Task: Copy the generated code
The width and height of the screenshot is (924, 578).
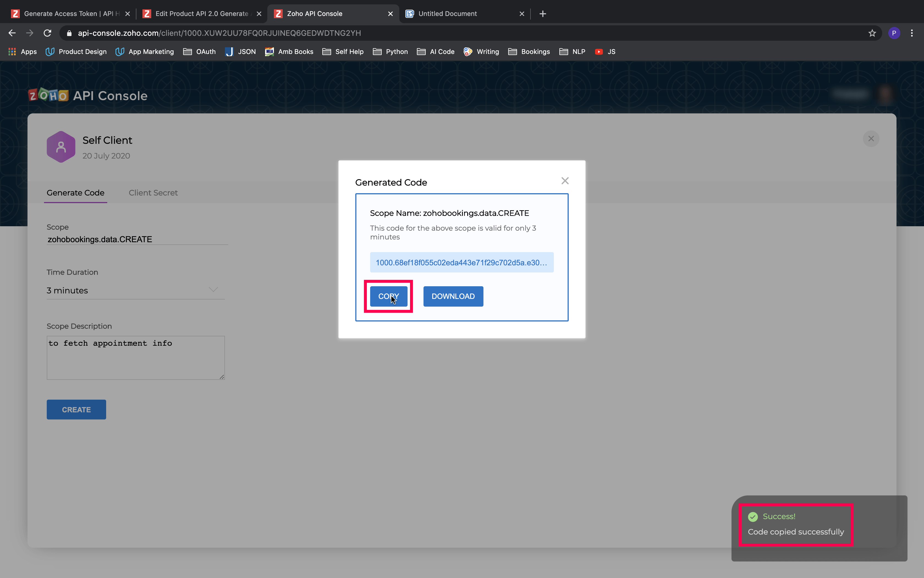Action: click(388, 296)
